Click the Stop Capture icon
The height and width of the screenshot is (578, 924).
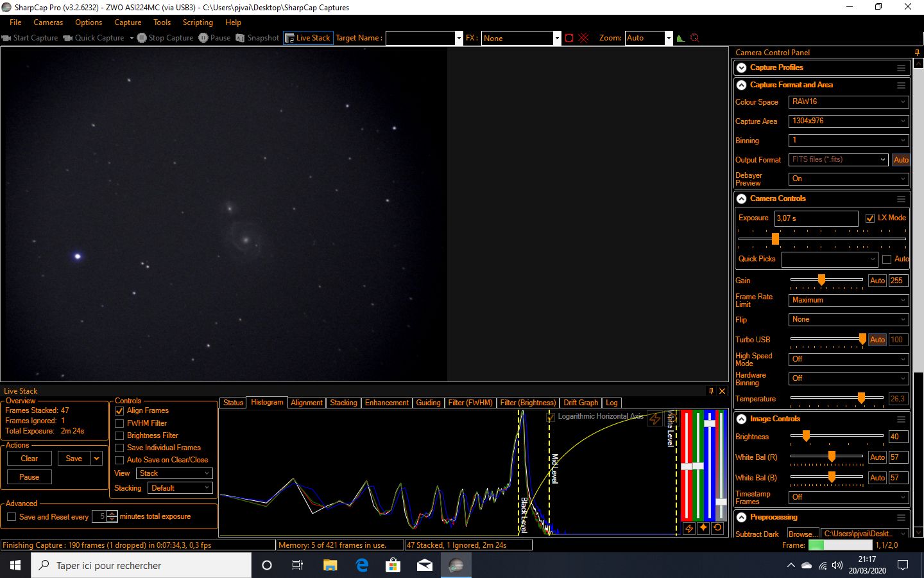coord(142,38)
